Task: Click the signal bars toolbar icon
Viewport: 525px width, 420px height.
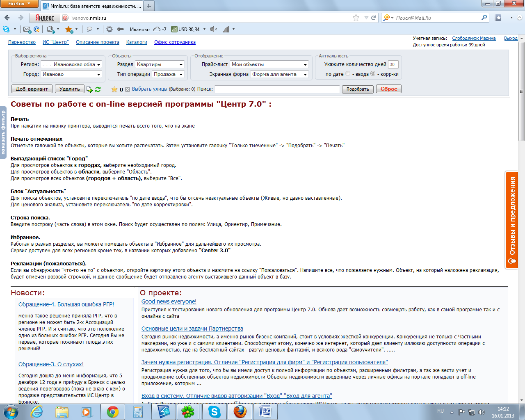Action: 226,29
